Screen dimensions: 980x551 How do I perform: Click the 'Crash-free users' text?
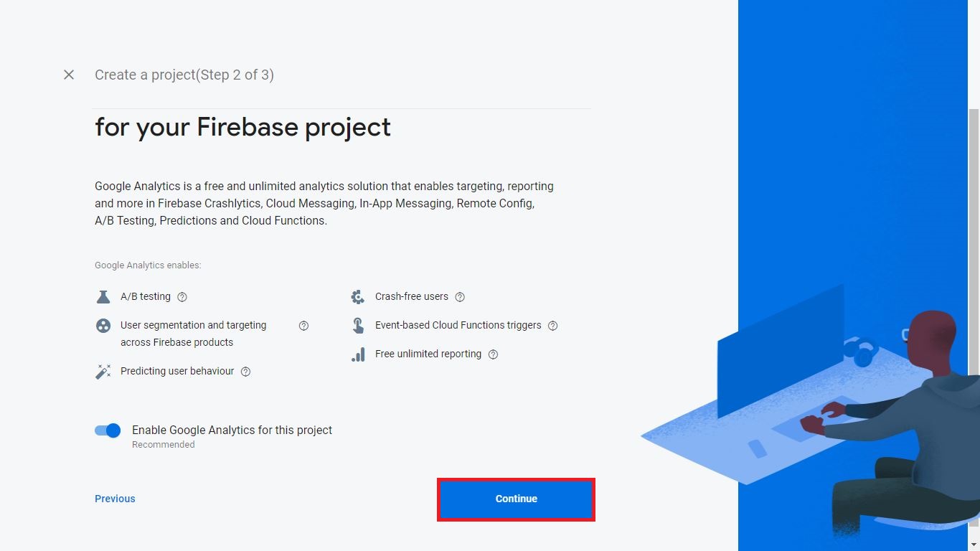pos(412,296)
